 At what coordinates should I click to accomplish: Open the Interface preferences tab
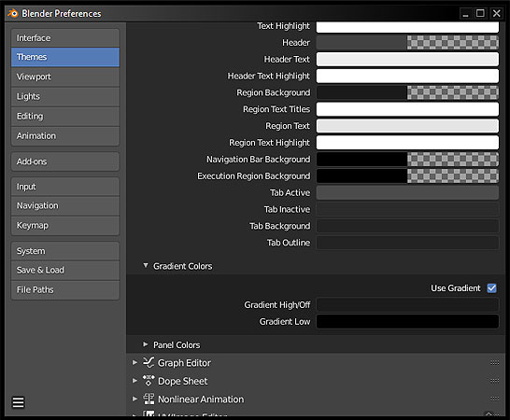pos(65,38)
